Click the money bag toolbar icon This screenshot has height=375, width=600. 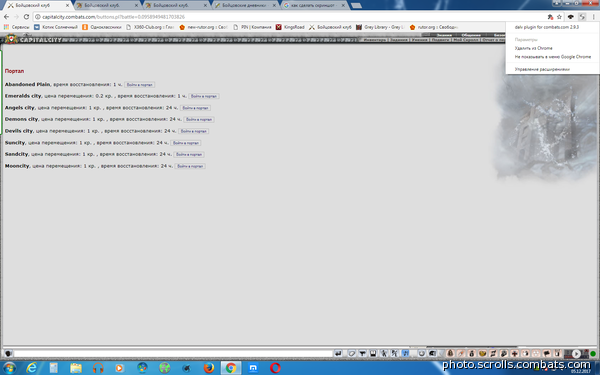(471, 354)
